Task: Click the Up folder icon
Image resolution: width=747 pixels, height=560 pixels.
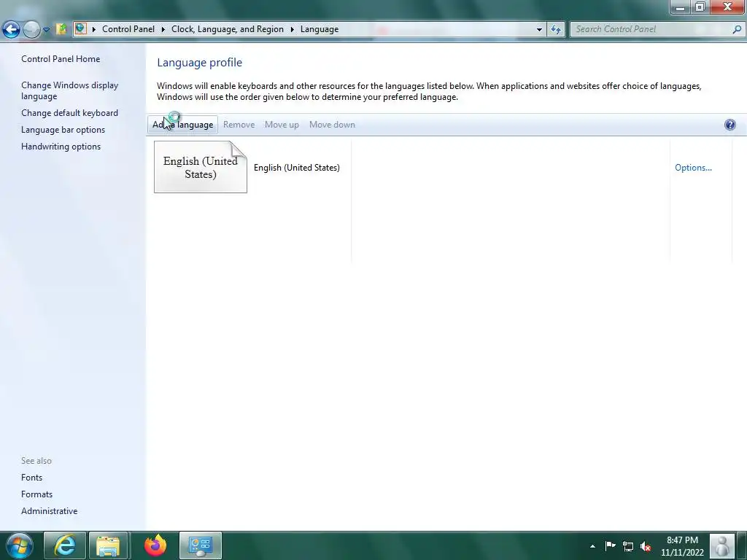Action: [61, 29]
